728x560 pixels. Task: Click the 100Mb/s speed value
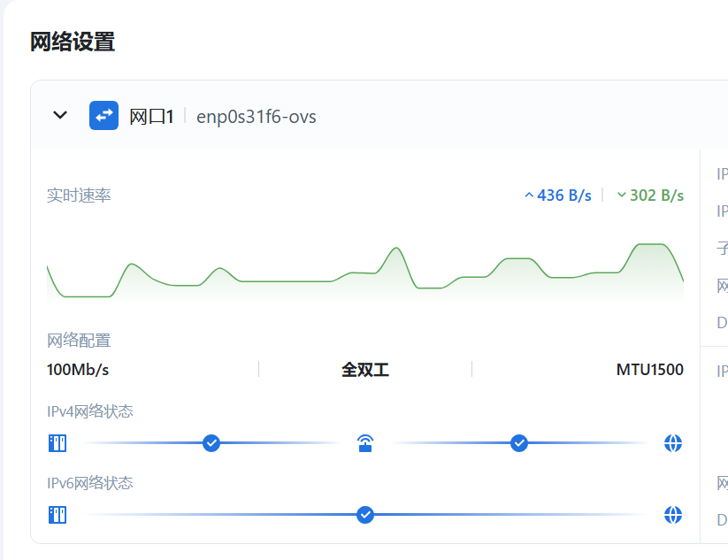(78, 370)
